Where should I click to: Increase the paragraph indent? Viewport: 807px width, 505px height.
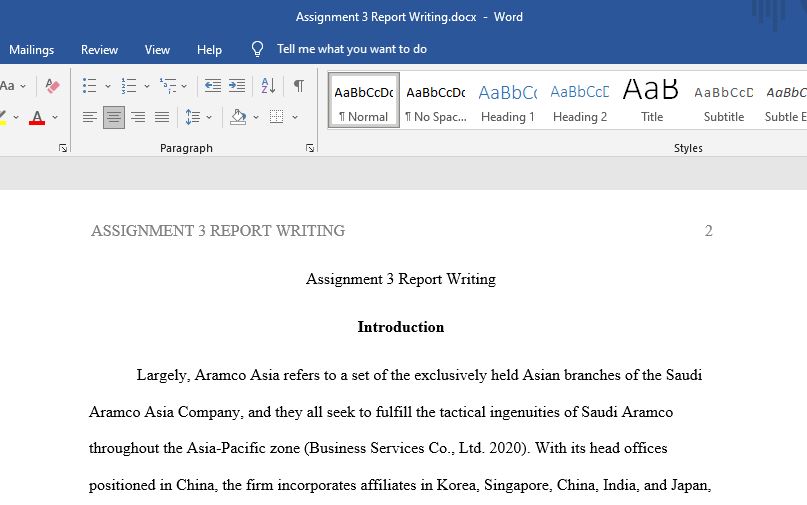click(237, 85)
